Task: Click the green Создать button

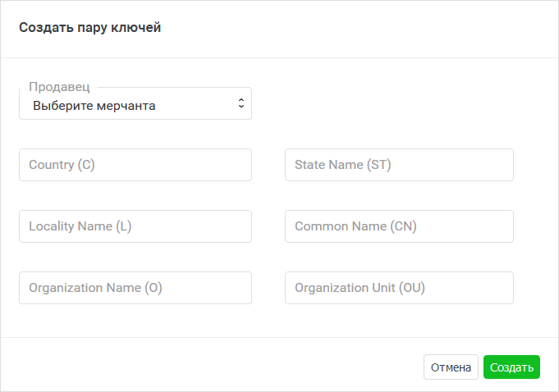Action: pos(511,367)
